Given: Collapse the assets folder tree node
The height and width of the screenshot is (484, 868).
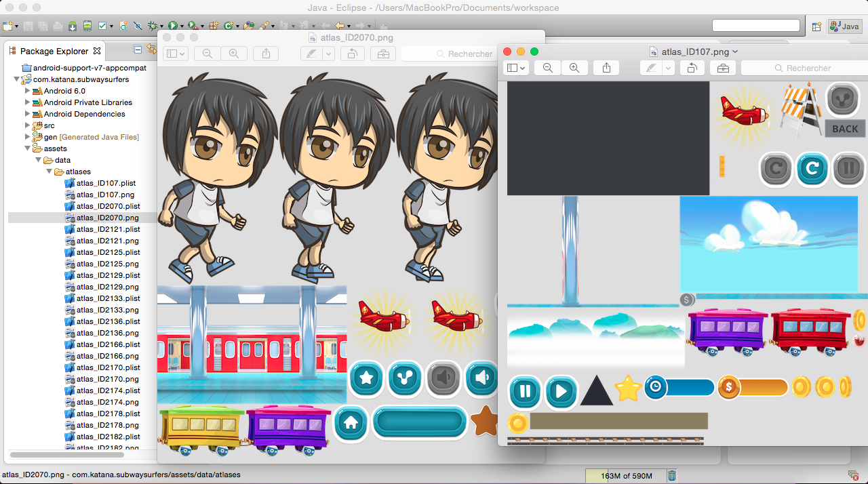Looking at the screenshot, I should pyautogui.click(x=28, y=148).
